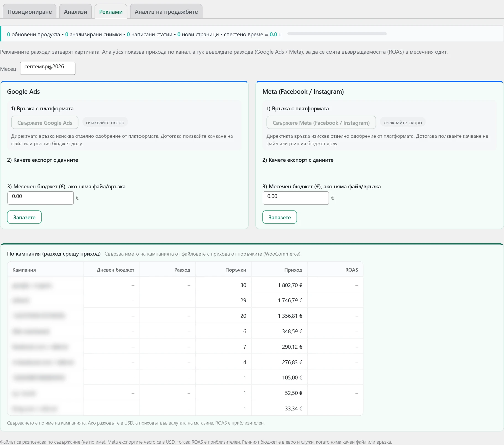504x445 pixels.
Task: Switch to the Позициониране tab
Action: pyautogui.click(x=30, y=12)
